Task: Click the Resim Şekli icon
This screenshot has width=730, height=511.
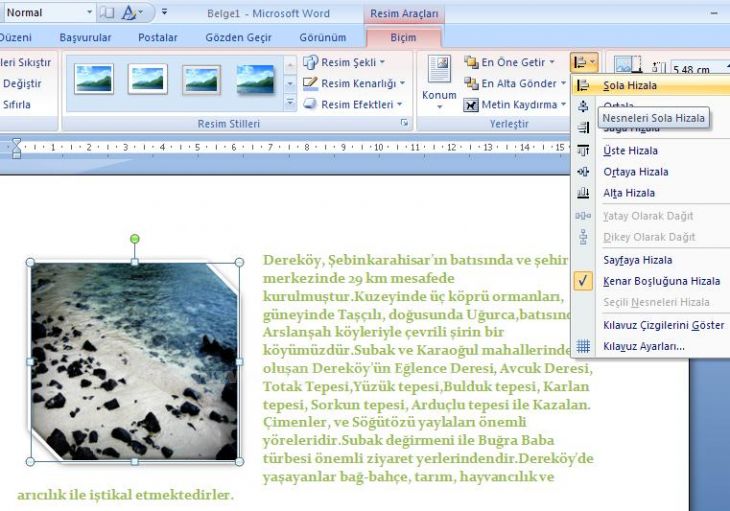Action: click(x=311, y=62)
